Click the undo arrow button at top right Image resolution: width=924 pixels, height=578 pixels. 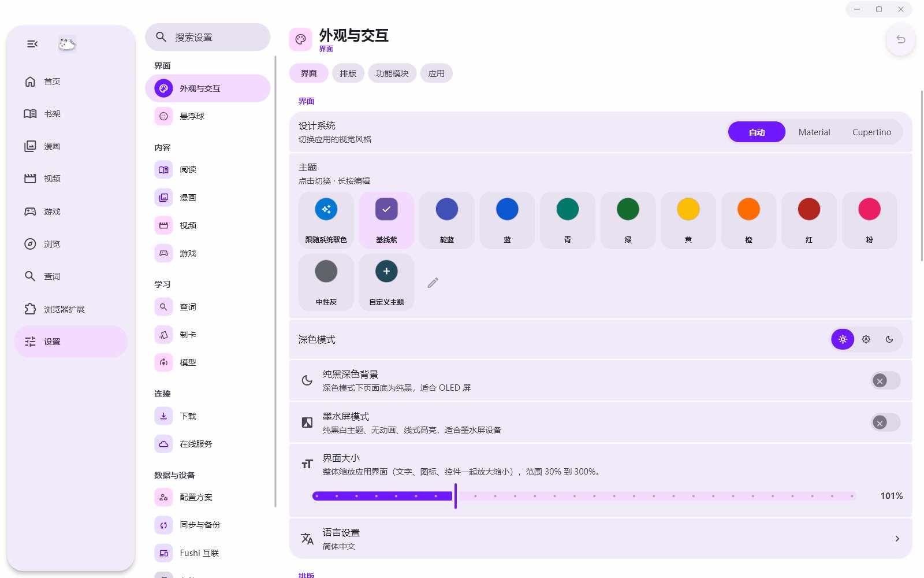[900, 40]
